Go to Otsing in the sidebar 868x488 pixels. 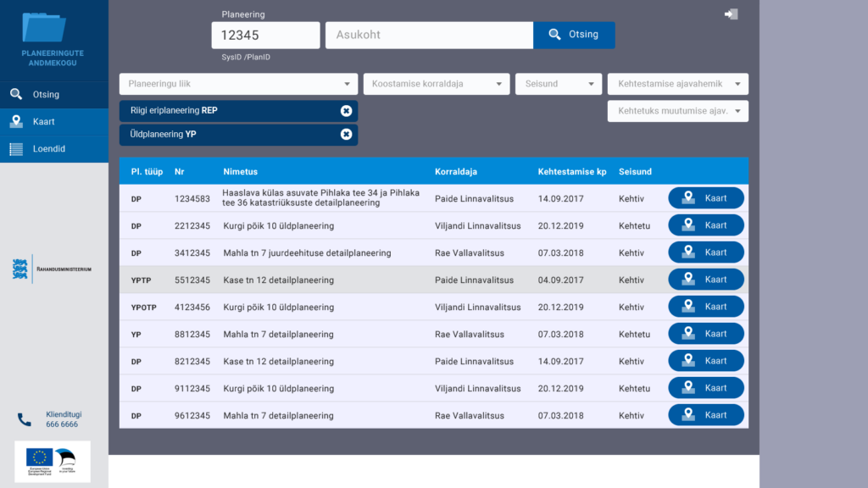[54, 95]
